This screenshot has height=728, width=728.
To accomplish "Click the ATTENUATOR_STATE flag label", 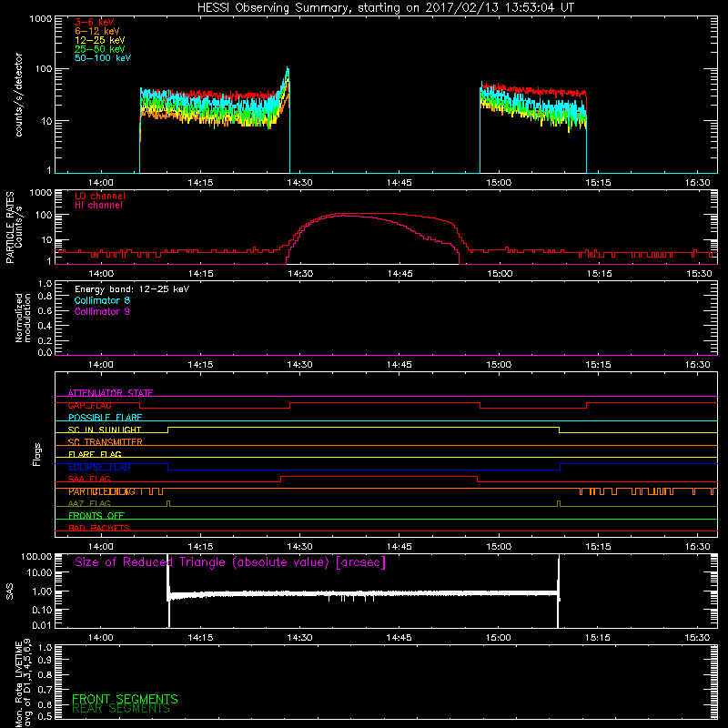I will [x=110, y=393].
